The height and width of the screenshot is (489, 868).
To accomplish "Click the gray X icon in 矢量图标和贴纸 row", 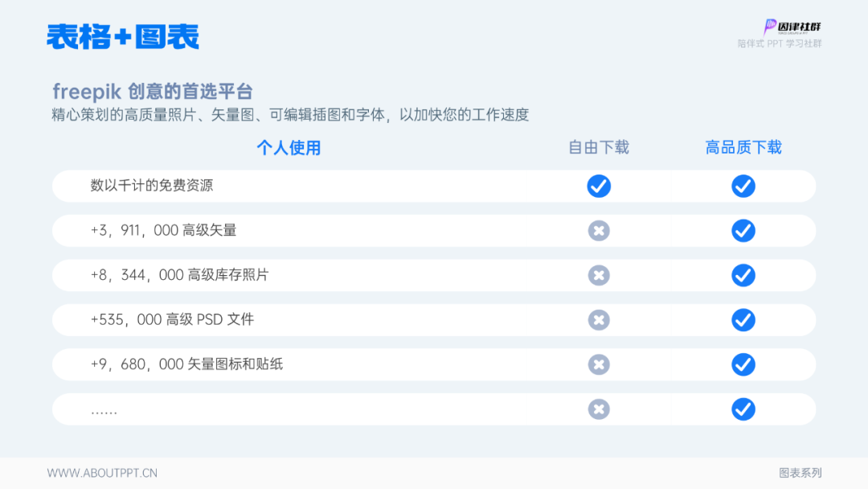I will click(599, 364).
